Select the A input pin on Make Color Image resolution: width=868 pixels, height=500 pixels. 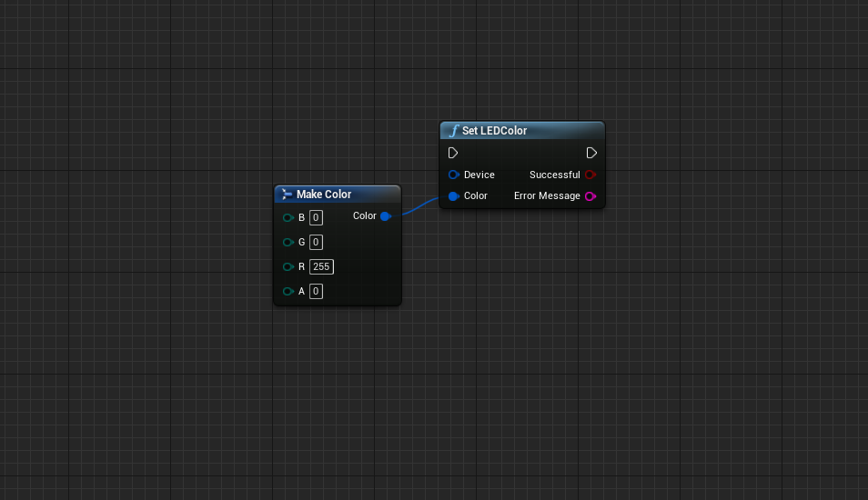pyautogui.click(x=288, y=292)
